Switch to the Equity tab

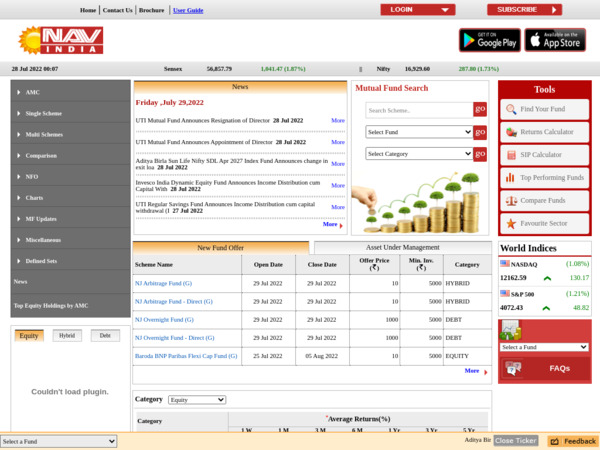pos(29,336)
